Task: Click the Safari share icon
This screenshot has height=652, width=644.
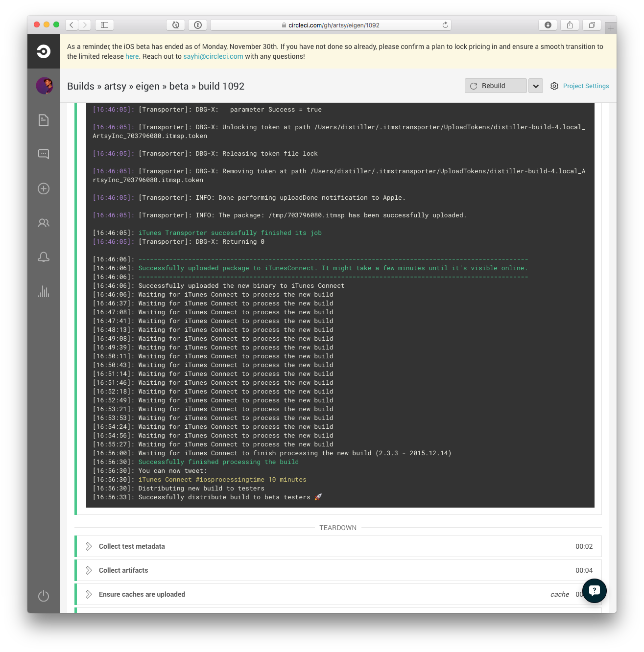Action: (x=570, y=25)
